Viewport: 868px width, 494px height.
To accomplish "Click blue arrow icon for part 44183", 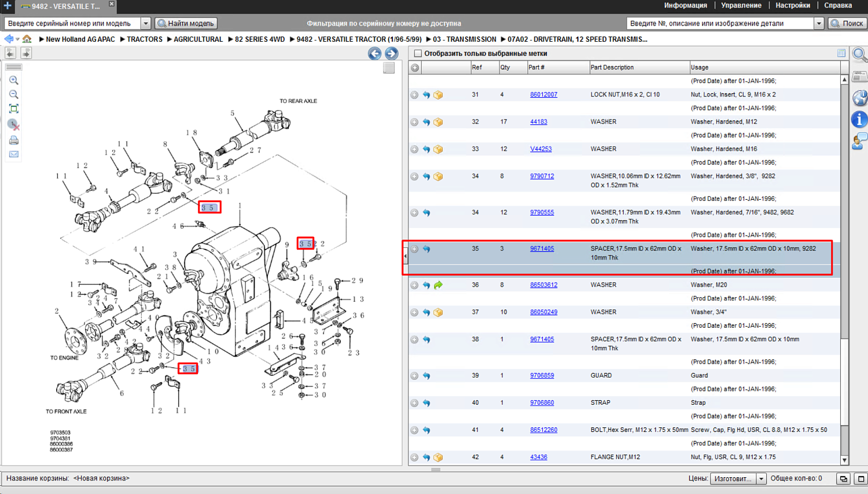I will 426,122.
